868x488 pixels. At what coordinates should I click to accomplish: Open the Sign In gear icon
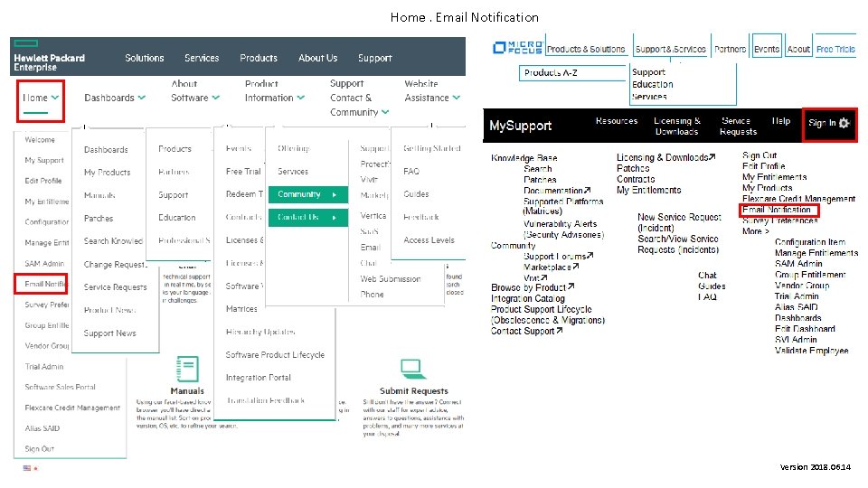(844, 123)
